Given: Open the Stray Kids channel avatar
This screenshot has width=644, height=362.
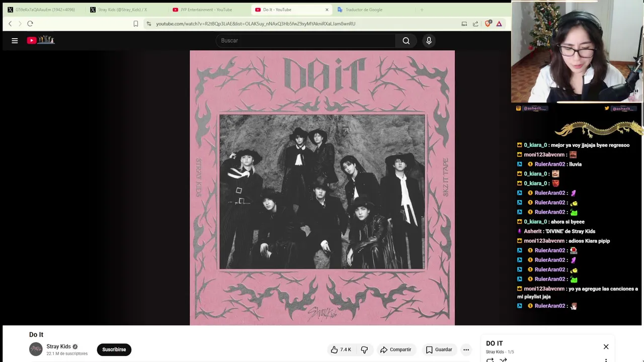Looking at the screenshot, I should coord(36,349).
